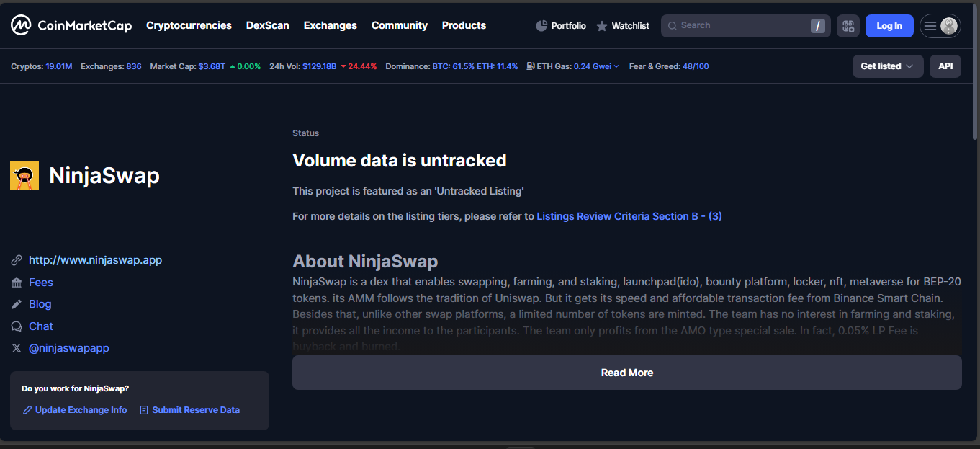Image resolution: width=980 pixels, height=449 pixels.
Task: Open the Products menu
Action: 464,25
